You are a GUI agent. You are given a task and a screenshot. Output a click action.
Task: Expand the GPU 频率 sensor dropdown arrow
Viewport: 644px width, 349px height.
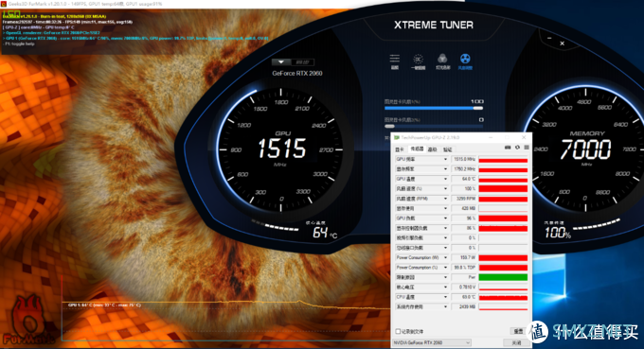[x=445, y=159]
